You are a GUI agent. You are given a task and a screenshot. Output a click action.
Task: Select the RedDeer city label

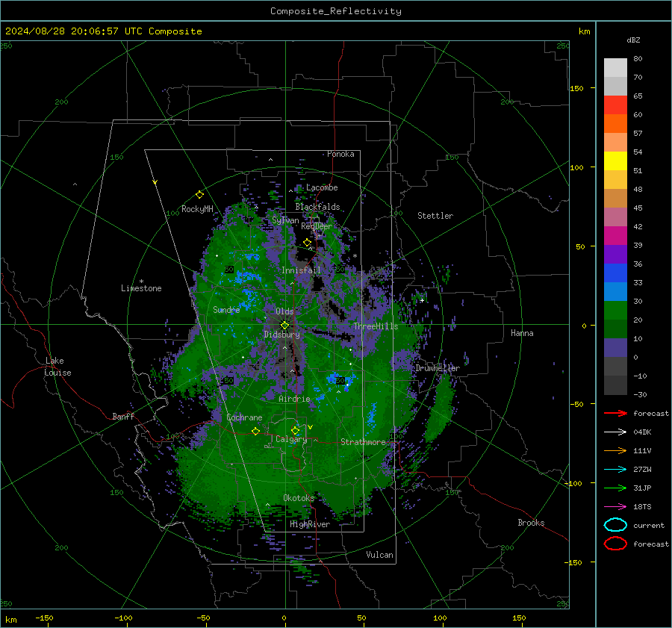click(x=317, y=226)
